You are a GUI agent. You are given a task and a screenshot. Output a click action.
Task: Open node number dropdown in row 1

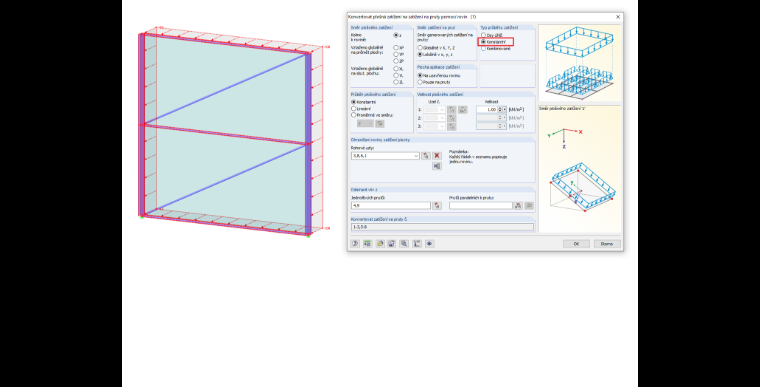click(442, 110)
